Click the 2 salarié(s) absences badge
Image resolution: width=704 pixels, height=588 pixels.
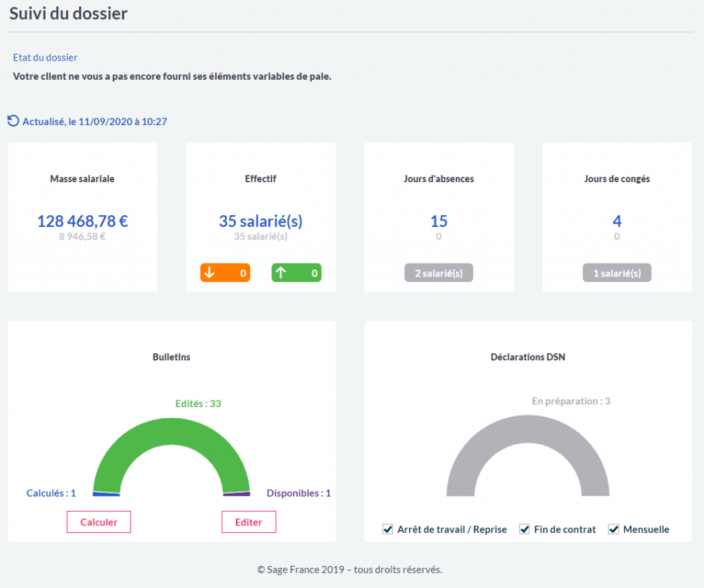tap(439, 272)
